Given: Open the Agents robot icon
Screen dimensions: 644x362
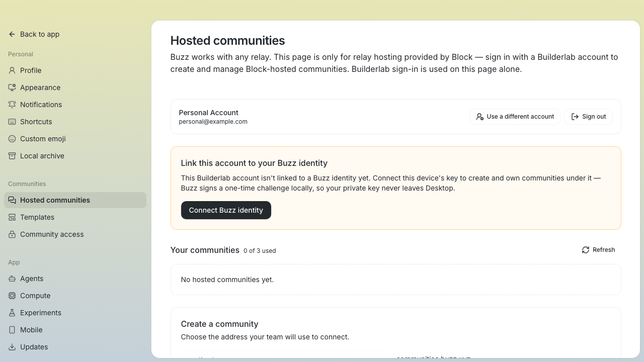Looking at the screenshot, I should pyautogui.click(x=12, y=279).
